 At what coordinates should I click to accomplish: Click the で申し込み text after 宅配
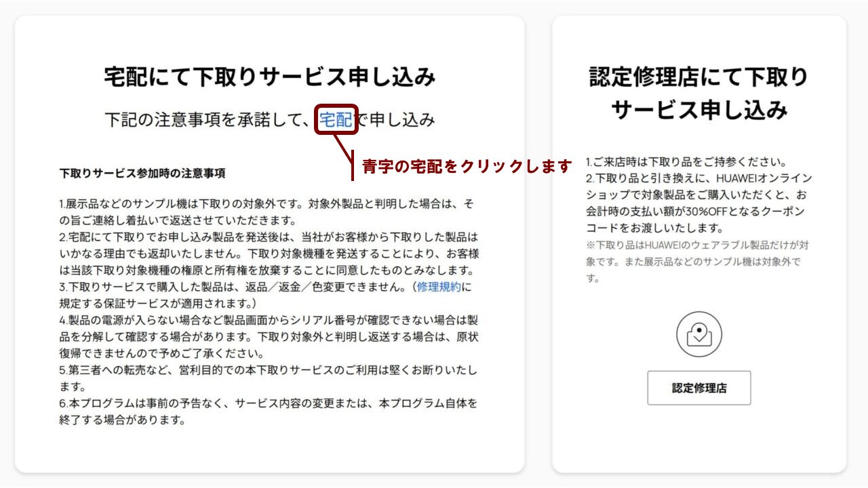[x=395, y=120]
